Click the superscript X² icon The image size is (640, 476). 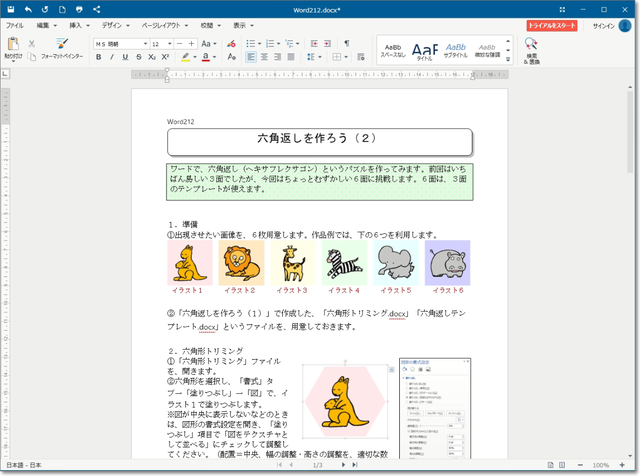pos(165,58)
